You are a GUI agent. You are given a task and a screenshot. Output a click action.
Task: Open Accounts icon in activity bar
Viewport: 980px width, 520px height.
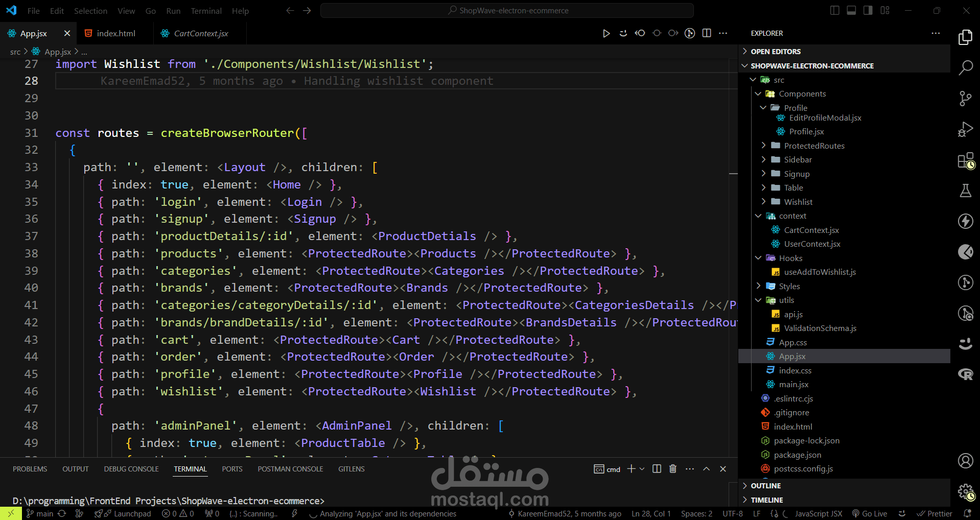(x=965, y=461)
